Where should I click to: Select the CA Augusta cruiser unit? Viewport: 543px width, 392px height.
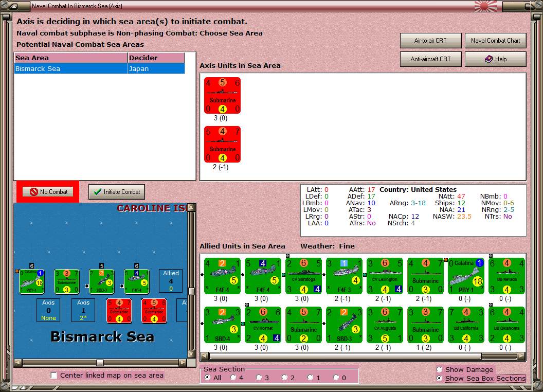coord(385,325)
